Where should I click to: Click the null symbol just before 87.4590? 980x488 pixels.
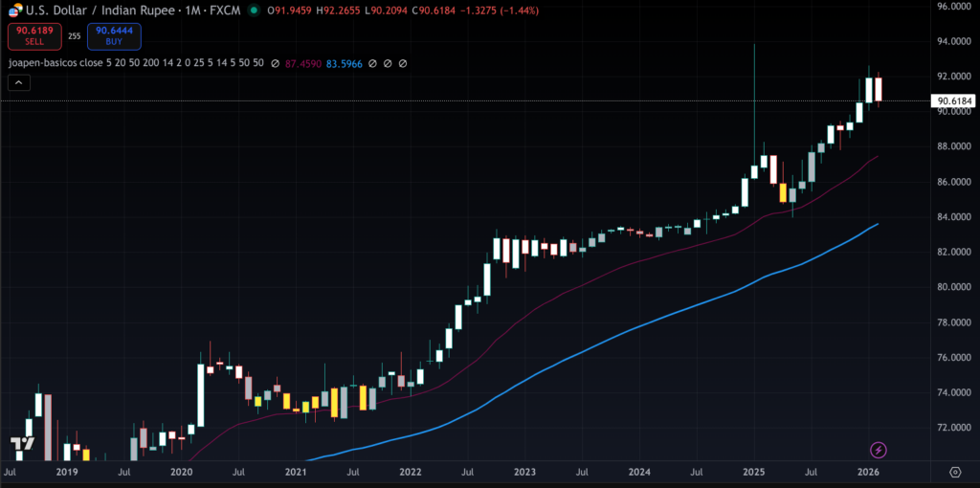274,63
